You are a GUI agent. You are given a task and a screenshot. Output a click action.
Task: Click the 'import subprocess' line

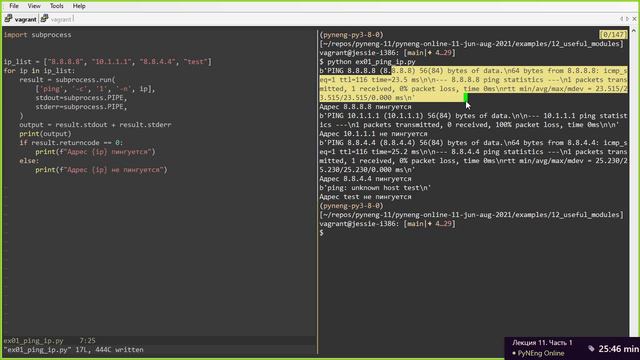click(38, 35)
